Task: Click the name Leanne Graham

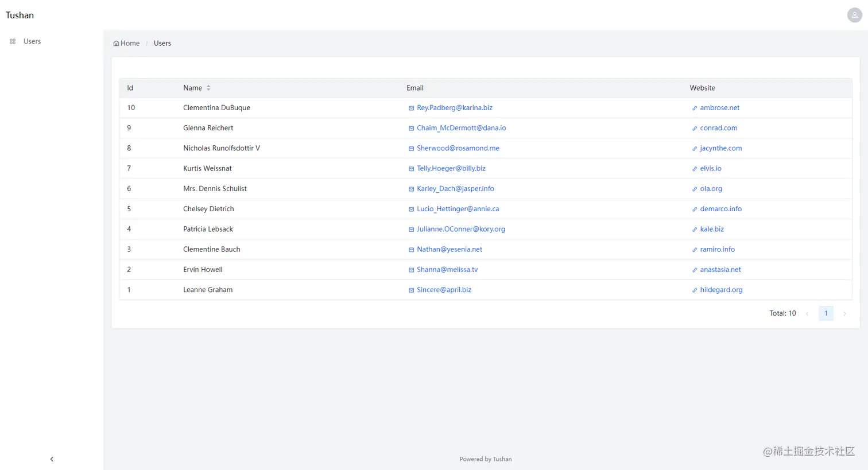Action: click(x=208, y=289)
